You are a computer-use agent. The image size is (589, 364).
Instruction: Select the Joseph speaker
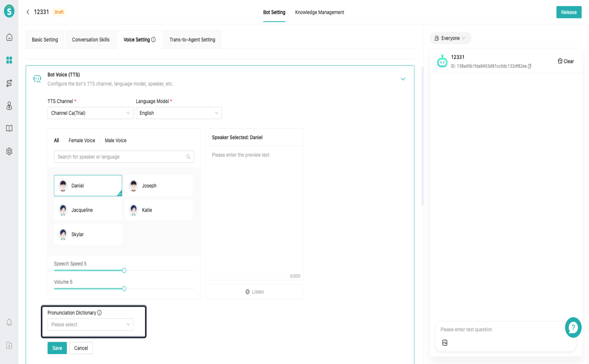coord(158,185)
